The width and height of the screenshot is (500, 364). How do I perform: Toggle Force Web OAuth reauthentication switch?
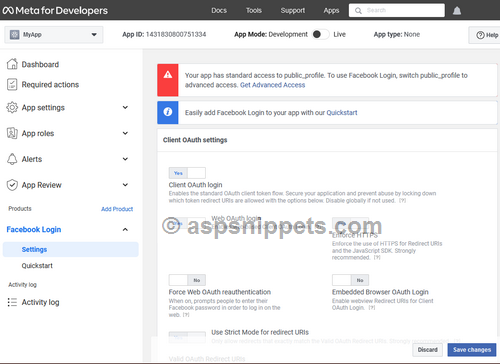187,280
